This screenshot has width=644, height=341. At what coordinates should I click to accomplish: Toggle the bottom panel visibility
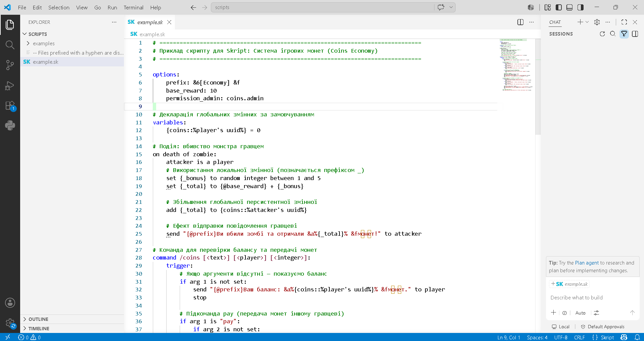[569, 7]
